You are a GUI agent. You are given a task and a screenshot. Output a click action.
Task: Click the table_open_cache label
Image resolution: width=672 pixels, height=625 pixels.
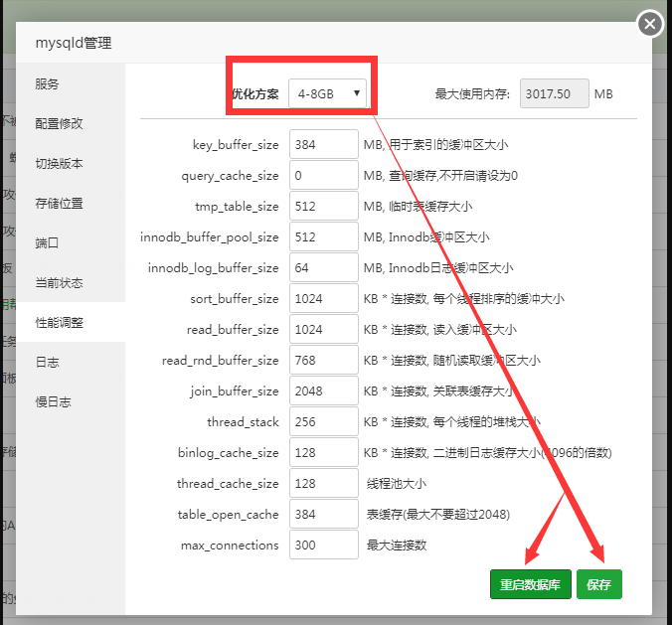point(228,515)
